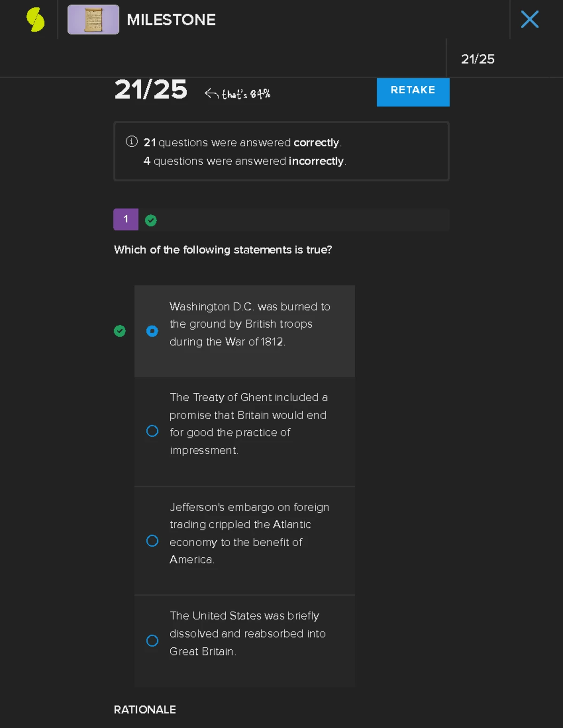
Task: Click the handwritten arrow next to that's 84%
Action: (x=211, y=93)
